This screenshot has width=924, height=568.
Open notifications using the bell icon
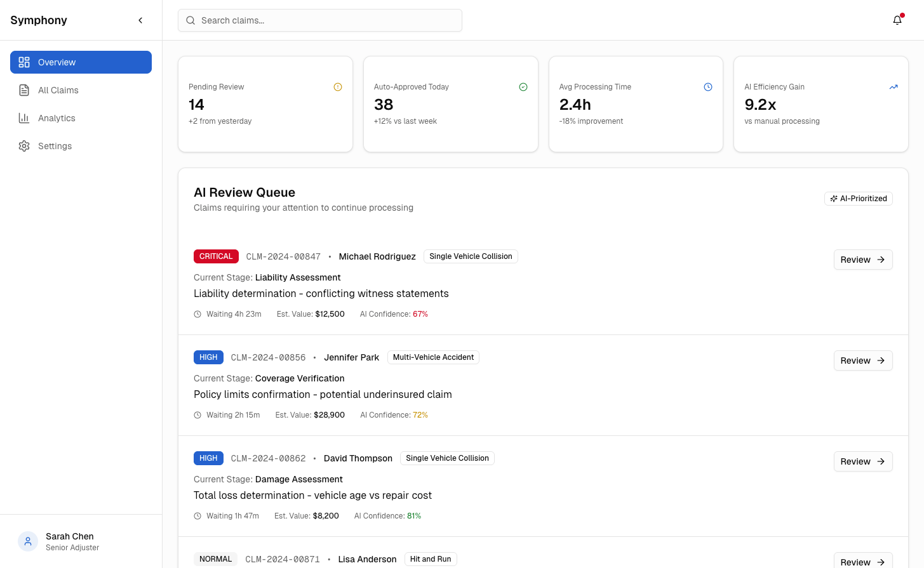(x=897, y=20)
